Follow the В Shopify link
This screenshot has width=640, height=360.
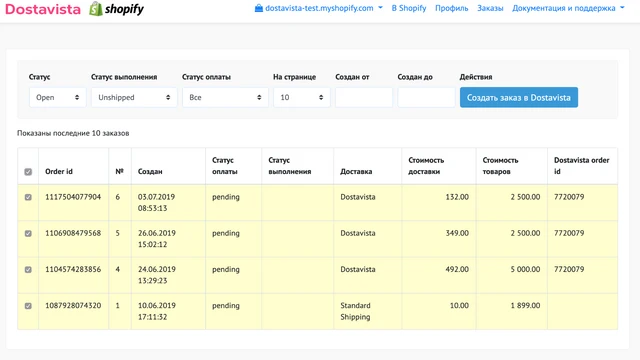pos(409,8)
